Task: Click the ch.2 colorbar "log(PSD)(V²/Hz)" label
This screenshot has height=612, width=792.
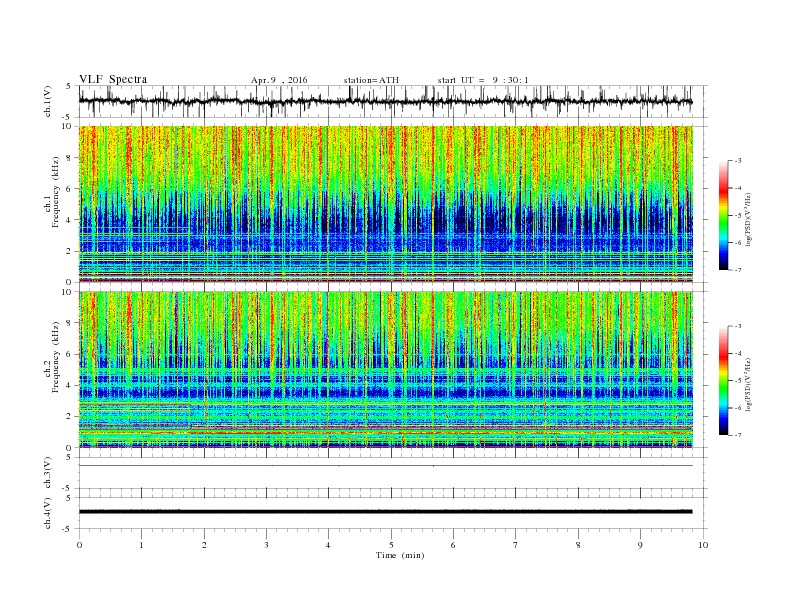Action: (x=748, y=385)
